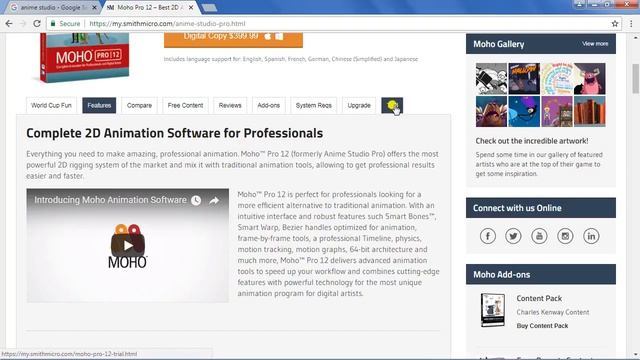Open the LinkedIn social link
The image size is (640, 360).
click(591, 236)
